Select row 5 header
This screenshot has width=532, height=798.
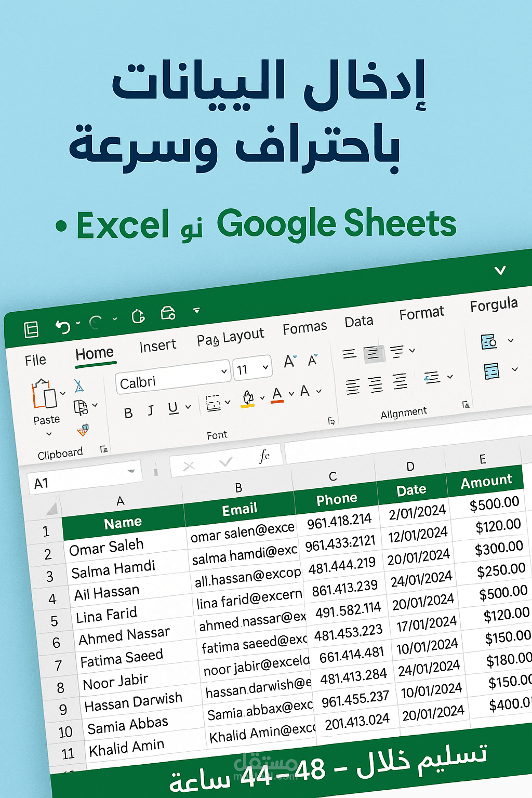coord(54,621)
